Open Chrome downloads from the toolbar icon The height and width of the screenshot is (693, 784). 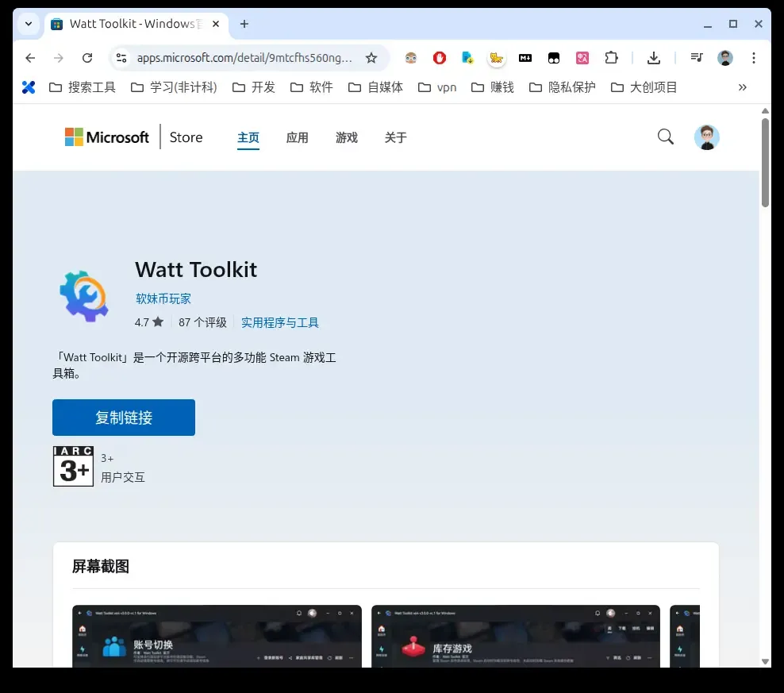[x=653, y=57]
